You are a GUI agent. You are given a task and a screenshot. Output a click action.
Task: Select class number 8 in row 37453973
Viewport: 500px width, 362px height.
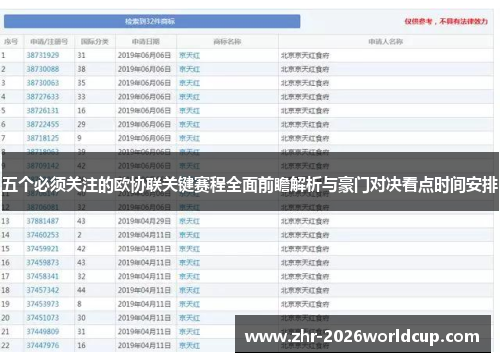79,304
